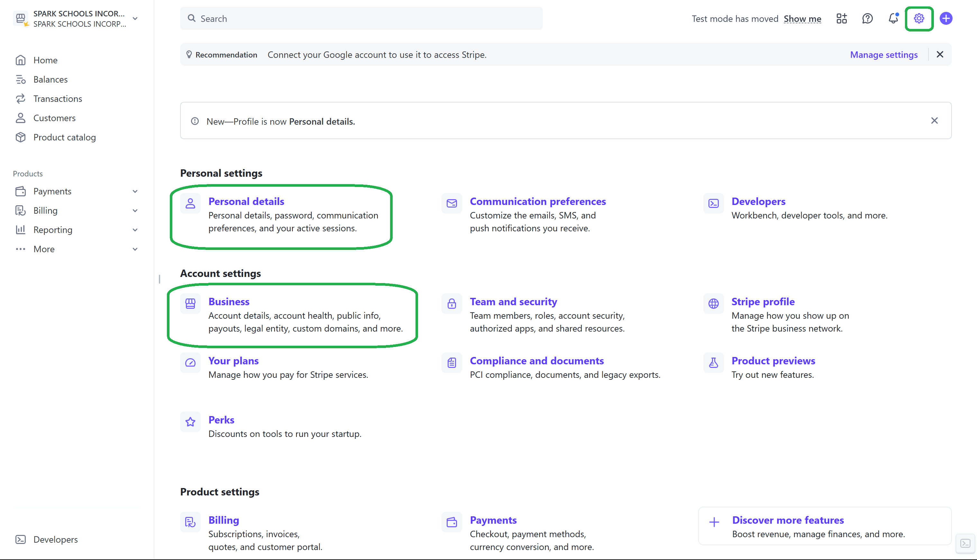977x560 pixels.
Task: Click the apps grid plus icon
Action: tap(842, 18)
